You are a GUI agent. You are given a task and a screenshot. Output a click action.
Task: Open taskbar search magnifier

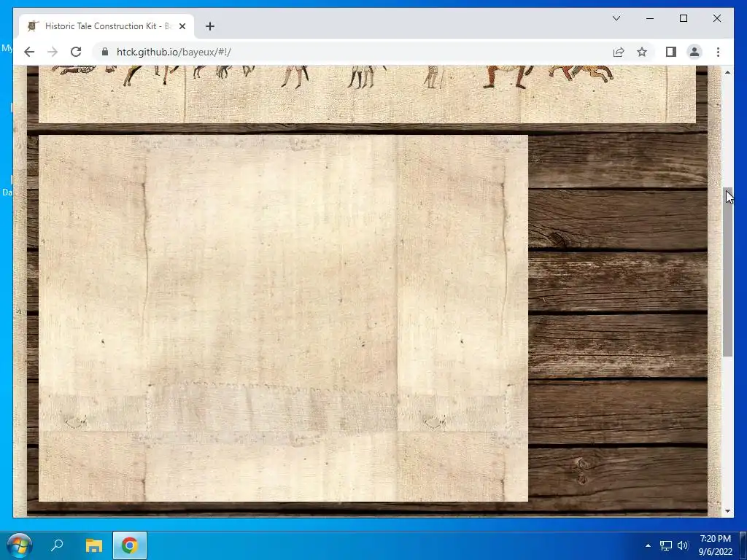[x=57, y=545]
